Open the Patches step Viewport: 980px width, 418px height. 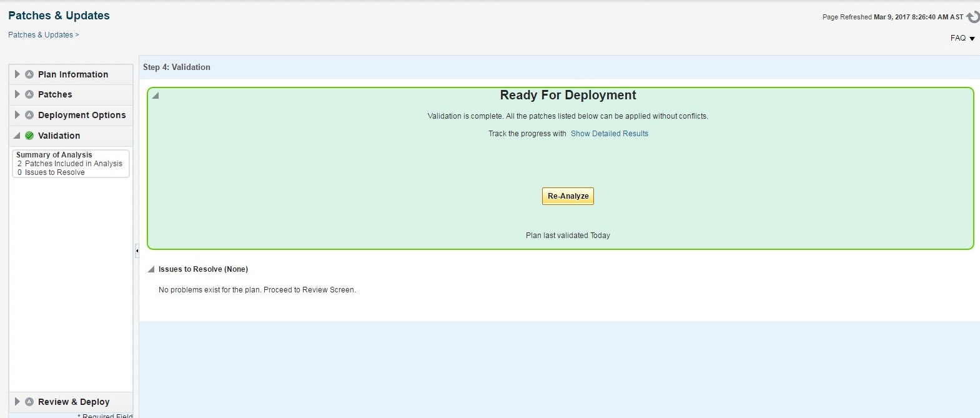point(55,94)
